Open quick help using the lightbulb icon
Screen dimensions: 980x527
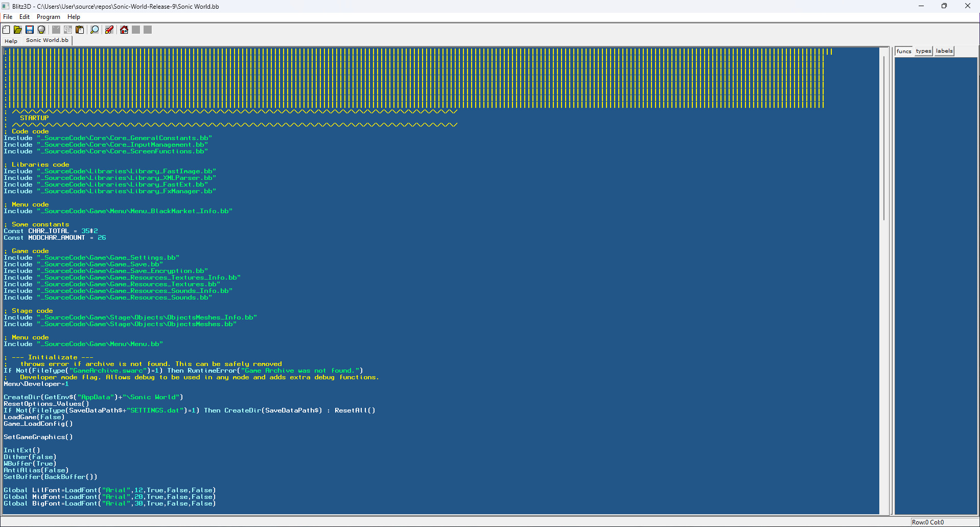(x=41, y=30)
